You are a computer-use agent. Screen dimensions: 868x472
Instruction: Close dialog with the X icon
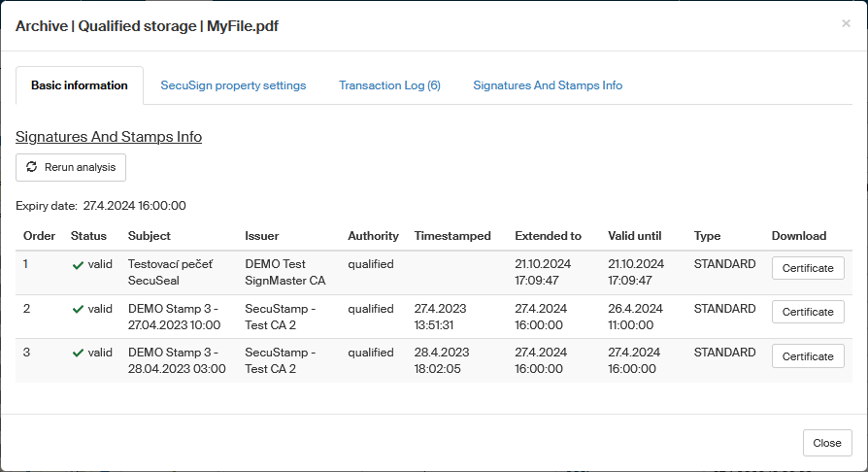pyautogui.click(x=846, y=23)
